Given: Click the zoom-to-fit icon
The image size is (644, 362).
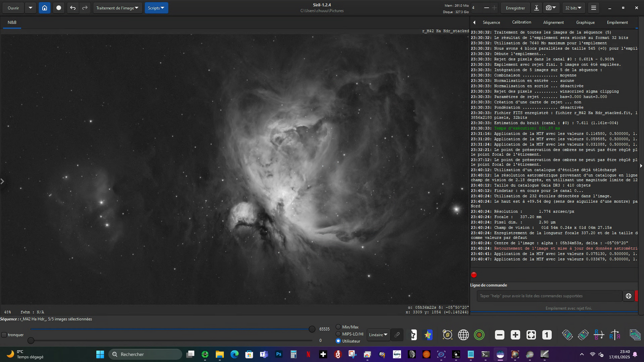Looking at the screenshot, I should [531, 335].
